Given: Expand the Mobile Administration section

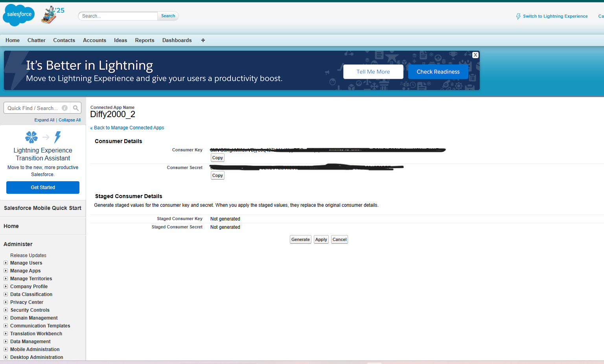Looking at the screenshot, I should (6, 349).
